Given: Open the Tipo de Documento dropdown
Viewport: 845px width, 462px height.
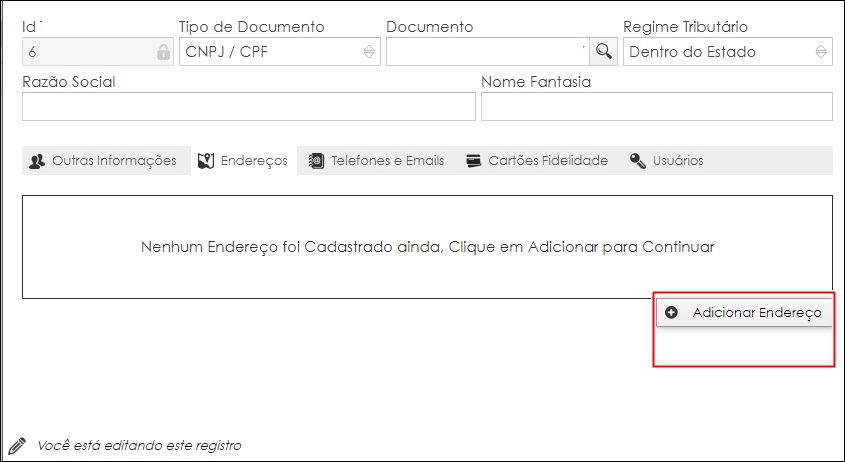Looking at the screenshot, I should coord(280,52).
